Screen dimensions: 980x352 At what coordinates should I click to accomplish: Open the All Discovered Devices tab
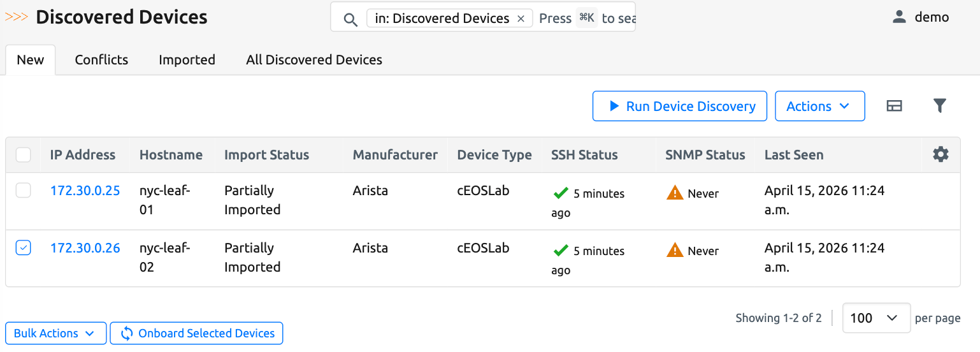[x=314, y=60]
